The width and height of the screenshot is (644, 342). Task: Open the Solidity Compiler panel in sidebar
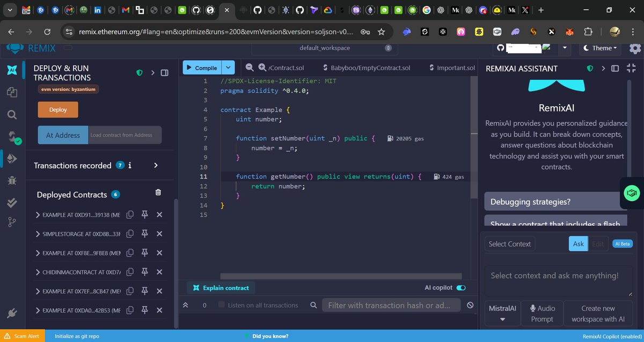click(12, 137)
